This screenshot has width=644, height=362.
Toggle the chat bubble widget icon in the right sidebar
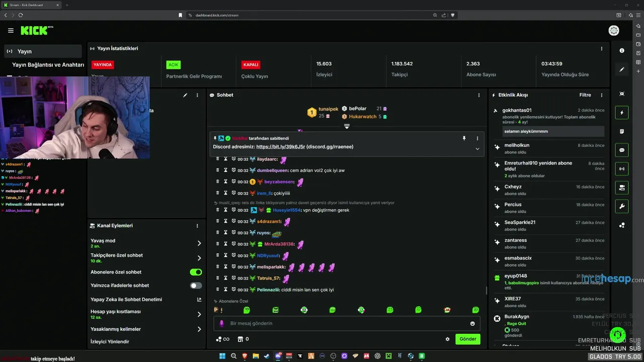622,150
